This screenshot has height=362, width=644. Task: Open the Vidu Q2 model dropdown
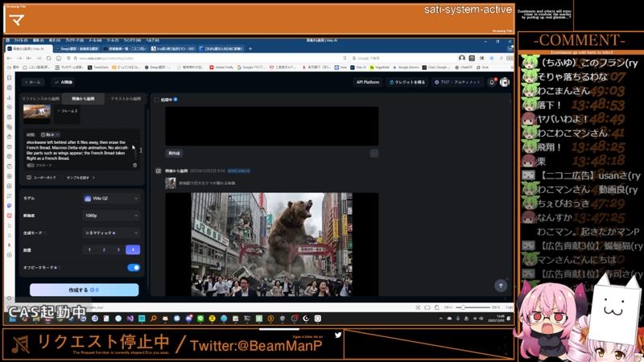click(111, 198)
